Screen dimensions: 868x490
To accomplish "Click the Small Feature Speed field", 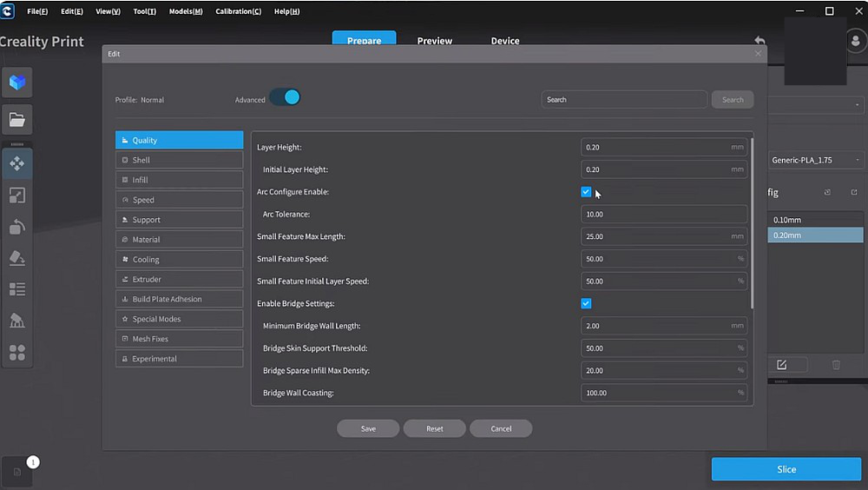I will pos(664,259).
